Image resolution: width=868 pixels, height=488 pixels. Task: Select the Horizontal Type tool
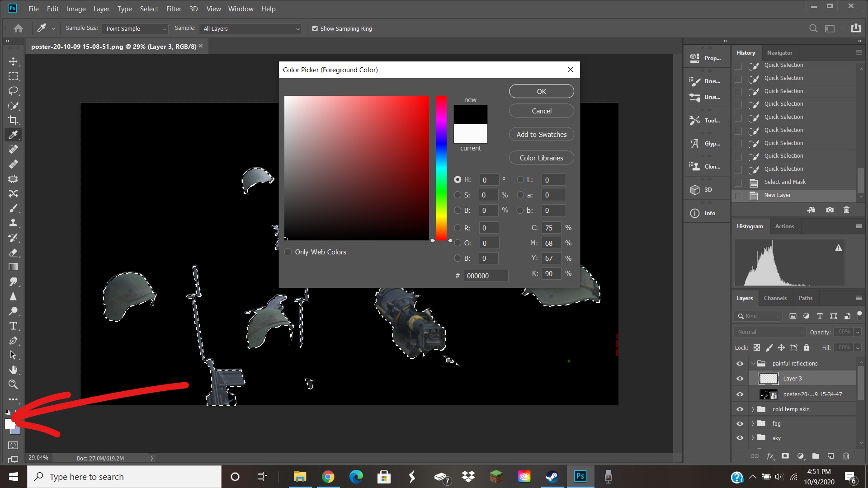[x=13, y=326]
